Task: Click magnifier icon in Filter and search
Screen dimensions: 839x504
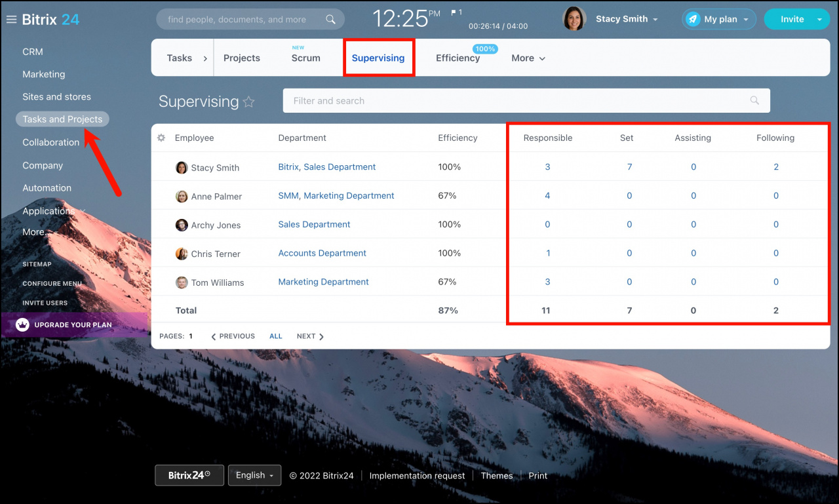Action: pyautogui.click(x=754, y=101)
